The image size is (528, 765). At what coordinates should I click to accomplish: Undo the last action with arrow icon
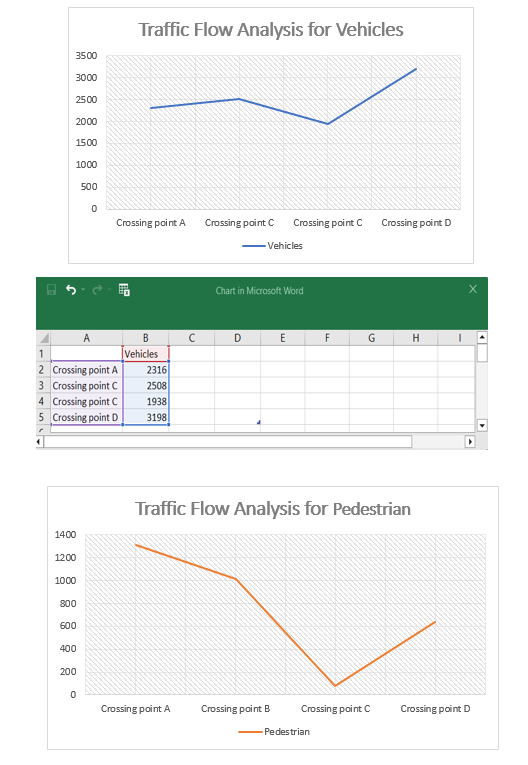tap(71, 290)
